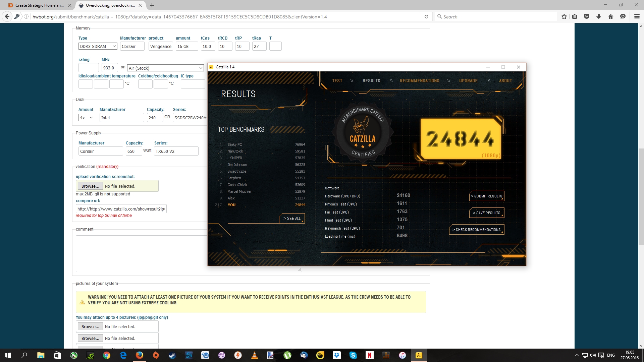Screen dimensions: 644x362
Task: Expand the memory Type dropdown (DDR3 SDRAM)
Action: point(98,46)
